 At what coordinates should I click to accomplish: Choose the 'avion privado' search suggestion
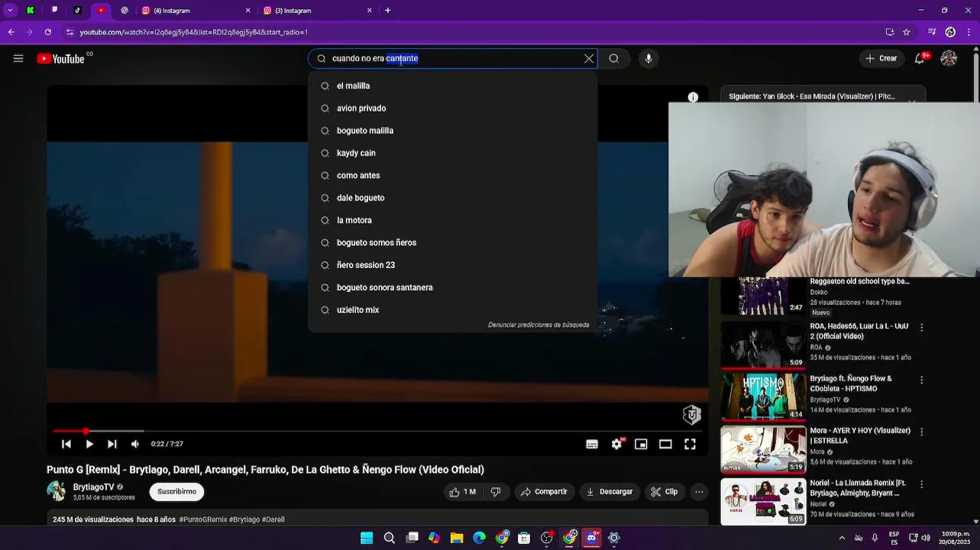click(x=452, y=108)
